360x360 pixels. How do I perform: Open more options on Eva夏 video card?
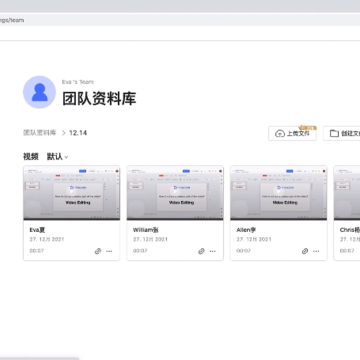coord(109,251)
